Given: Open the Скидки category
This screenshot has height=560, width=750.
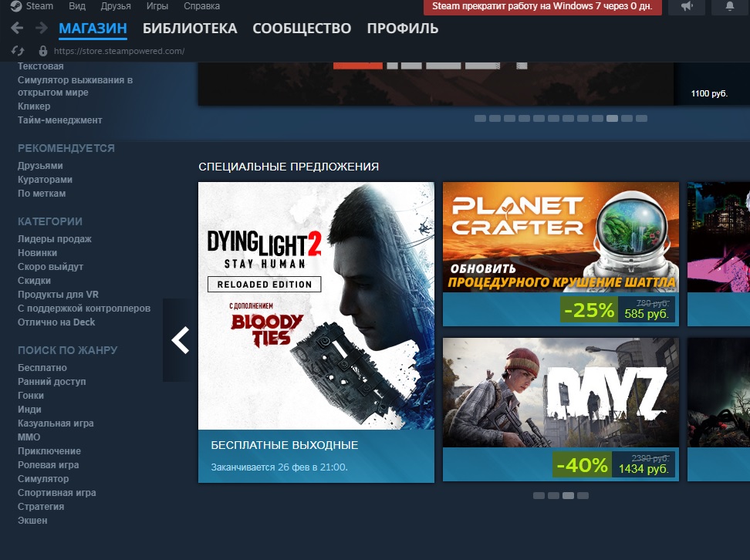Looking at the screenshot, I should pos(34,280).
